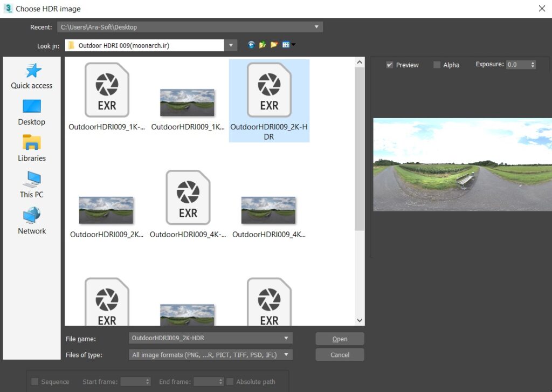Image resolution: width=552 pixels, height=392 pixels.
Task: Enable the Sequence checkbox
Action: click(x=35, y=381)
